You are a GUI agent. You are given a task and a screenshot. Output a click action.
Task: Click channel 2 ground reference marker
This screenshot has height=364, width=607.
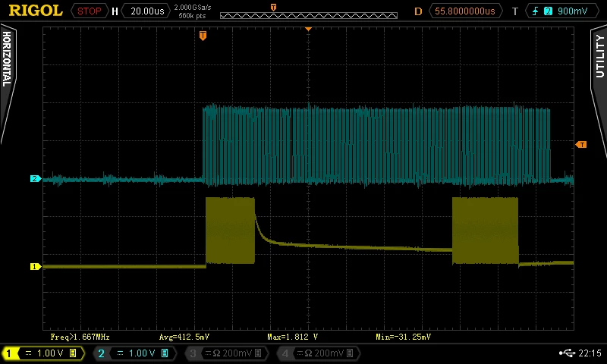36,179
